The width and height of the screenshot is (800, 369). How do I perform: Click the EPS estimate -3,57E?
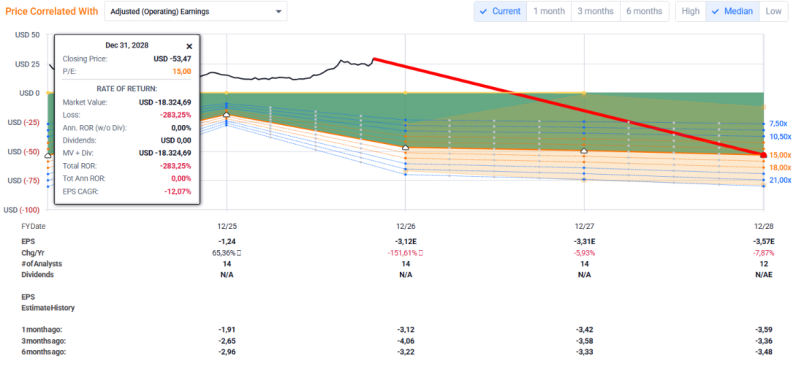pos(764,241)
